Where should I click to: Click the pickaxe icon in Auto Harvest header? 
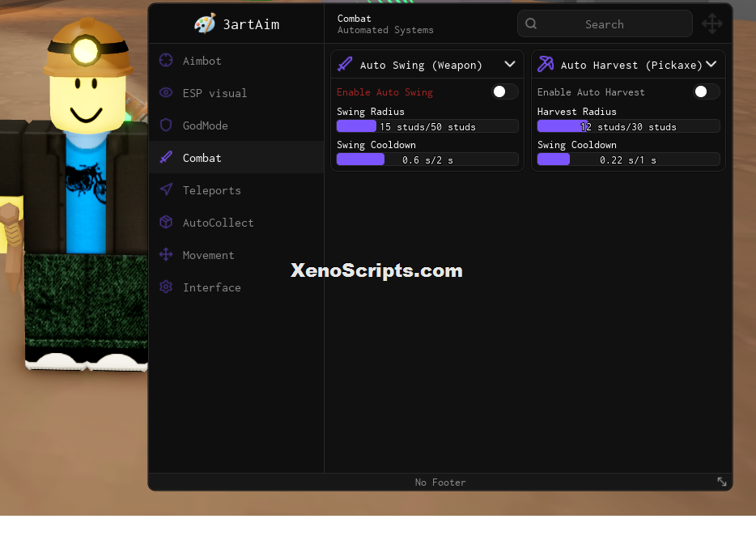(x=546, y=64)
